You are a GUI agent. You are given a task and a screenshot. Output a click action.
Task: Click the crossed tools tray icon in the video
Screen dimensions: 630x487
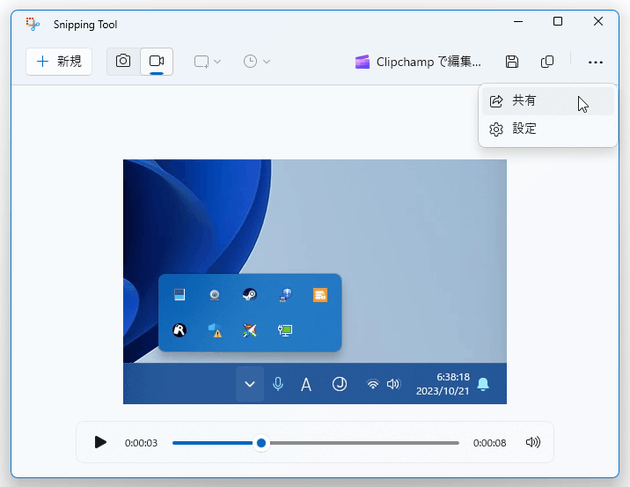[250, 331]
